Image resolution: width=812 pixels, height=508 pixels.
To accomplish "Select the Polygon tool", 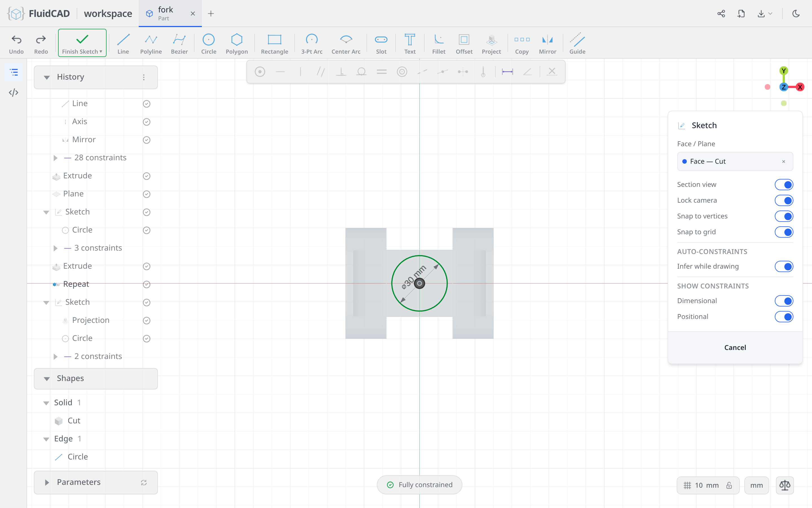I will click(x=237, y=43).
